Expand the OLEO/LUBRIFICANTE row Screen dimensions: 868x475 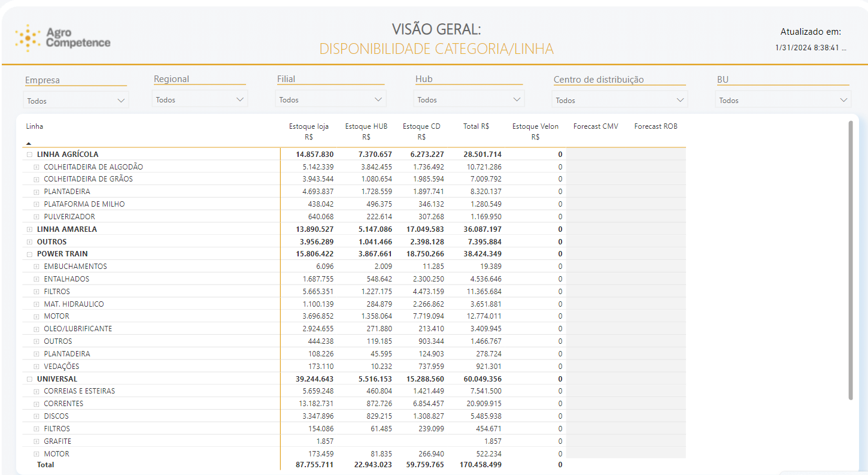[x=37, y=329]
